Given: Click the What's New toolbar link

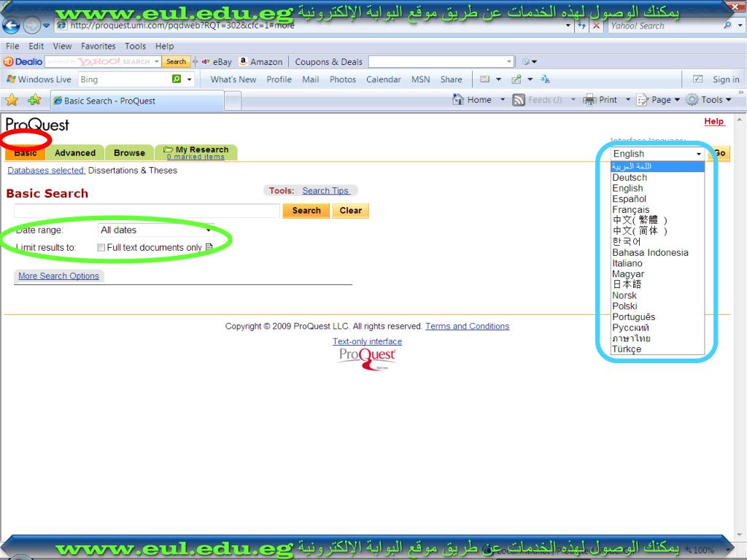Looking at the screenshot, I should point(233,79).
